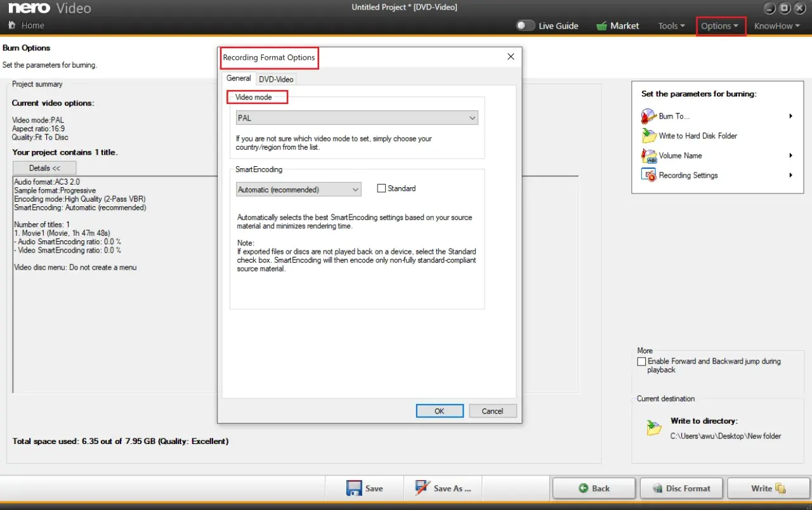Open the KnowHow dropdown menu
Screen dimensions: 812x510
[x=777, y=26]
